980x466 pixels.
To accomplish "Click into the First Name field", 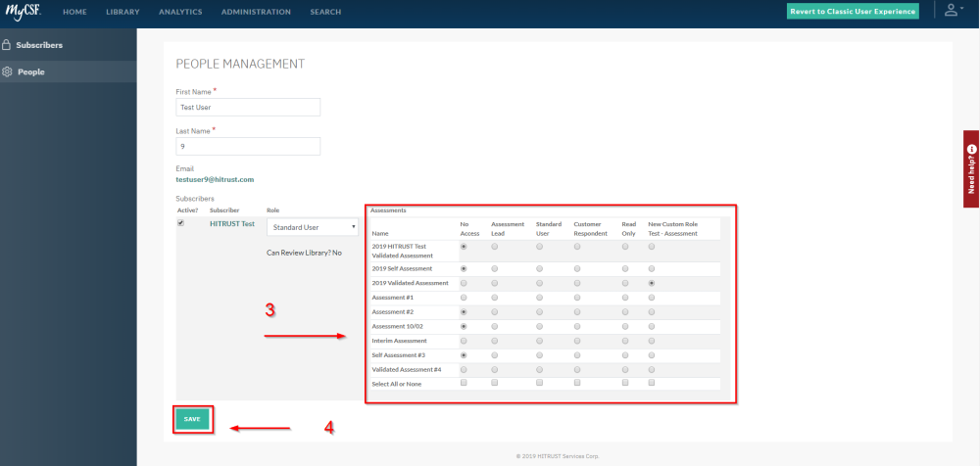I will pyautogui.click(x=248, y=107).
